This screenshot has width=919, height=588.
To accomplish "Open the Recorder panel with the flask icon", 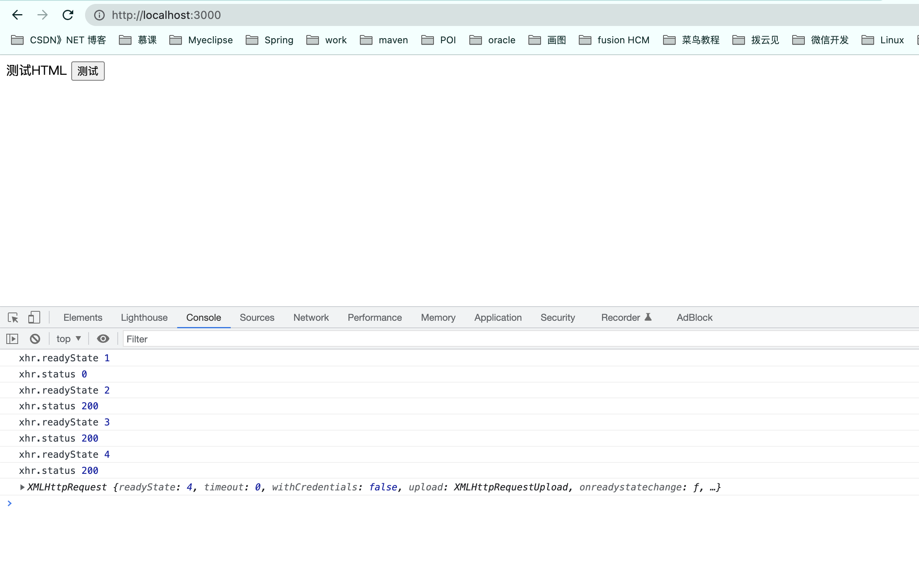I will pyautogui.click(x=626, y=318).
